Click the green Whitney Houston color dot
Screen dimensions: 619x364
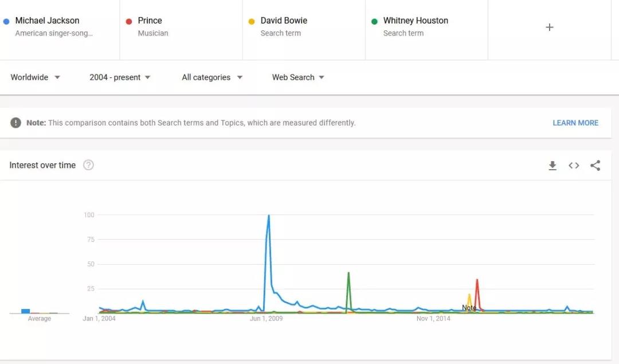click(x=374, y=21)
